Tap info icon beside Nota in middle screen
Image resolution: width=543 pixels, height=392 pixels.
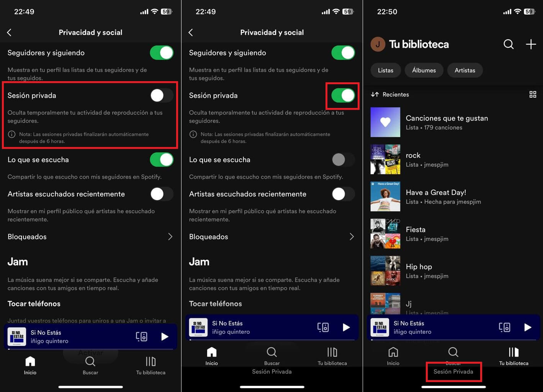coord(193,134)
